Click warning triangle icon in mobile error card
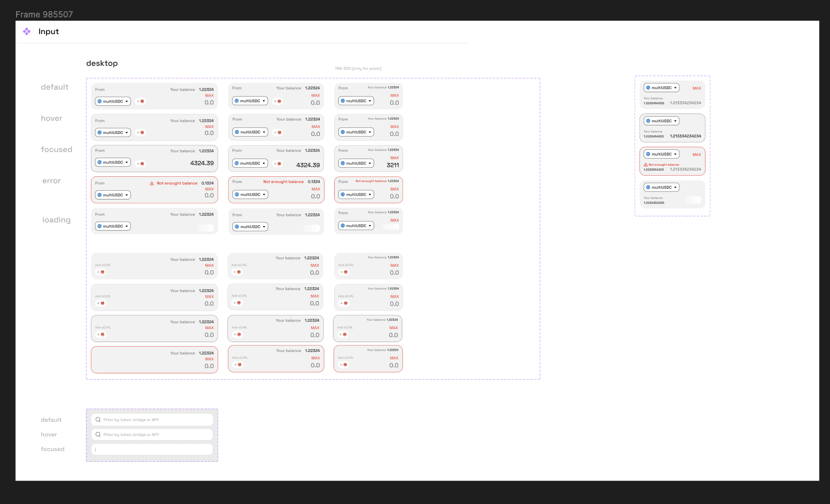 (x=646, y=165)
